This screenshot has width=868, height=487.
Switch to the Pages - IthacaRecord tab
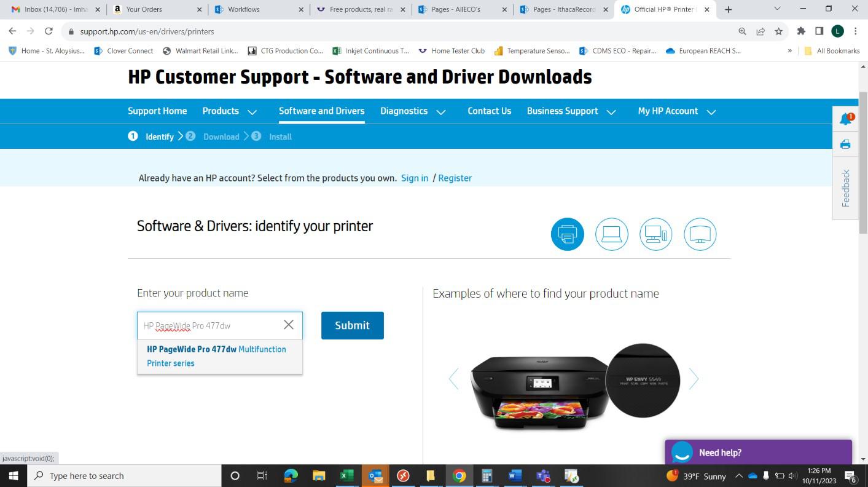coord(563,9)
